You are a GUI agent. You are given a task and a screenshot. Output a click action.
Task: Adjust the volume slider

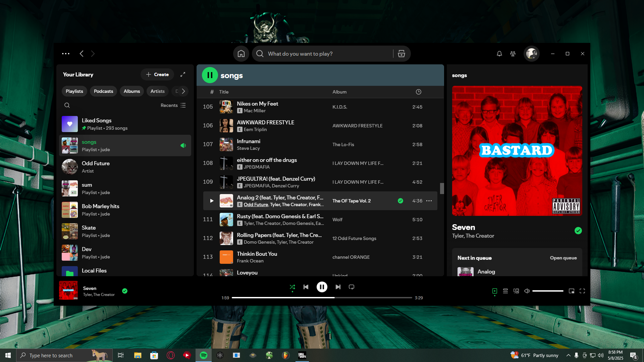click(x=547, y=291)
